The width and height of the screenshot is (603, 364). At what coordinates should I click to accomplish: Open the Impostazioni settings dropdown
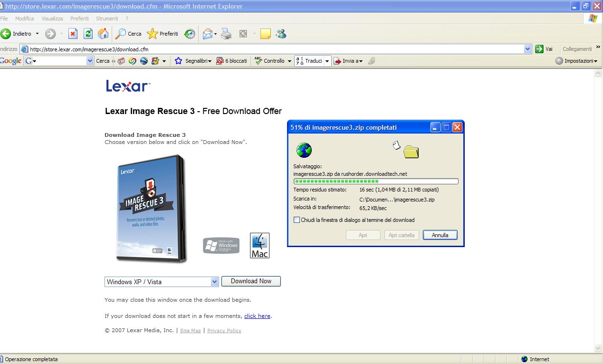pos(576,61)
